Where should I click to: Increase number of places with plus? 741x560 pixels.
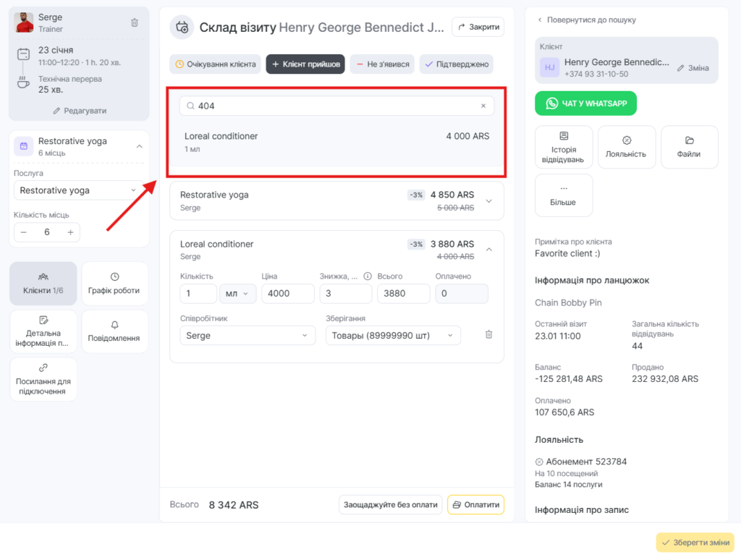click(70, 232)
